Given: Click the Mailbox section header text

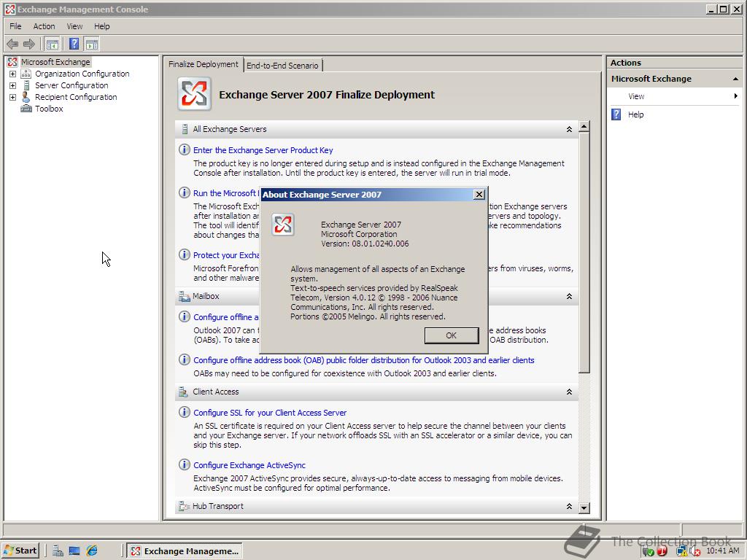Looking at the screenshot, I should coord(206,296).
